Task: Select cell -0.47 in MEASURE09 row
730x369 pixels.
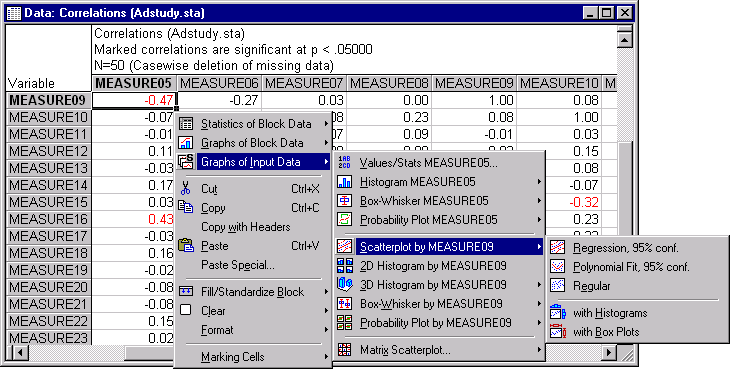Action: 134,100
